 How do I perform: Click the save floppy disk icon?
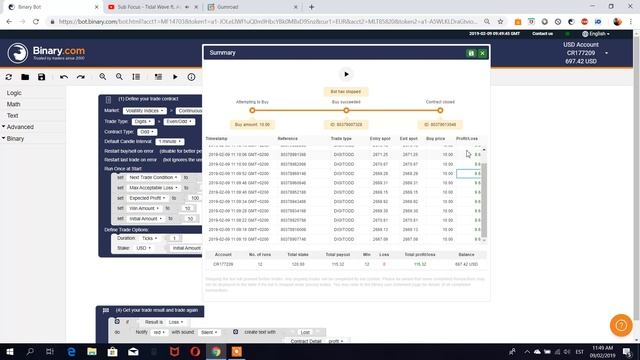point(41,77)
